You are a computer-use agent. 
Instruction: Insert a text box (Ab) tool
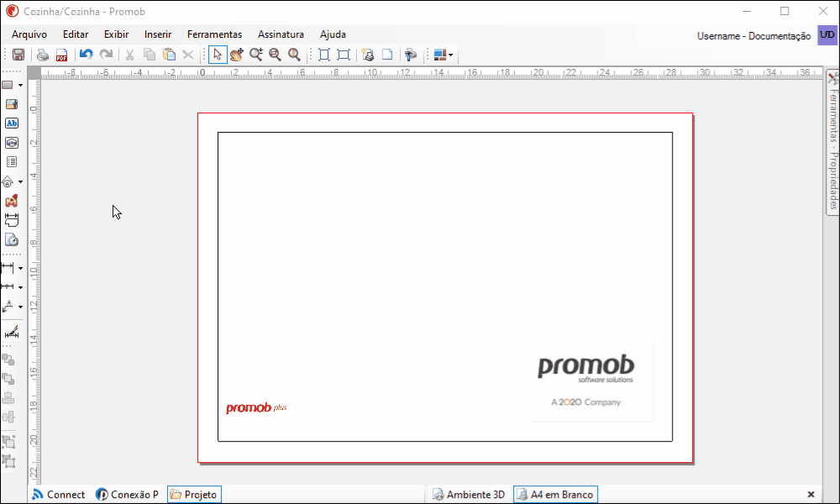coord(11,123)
